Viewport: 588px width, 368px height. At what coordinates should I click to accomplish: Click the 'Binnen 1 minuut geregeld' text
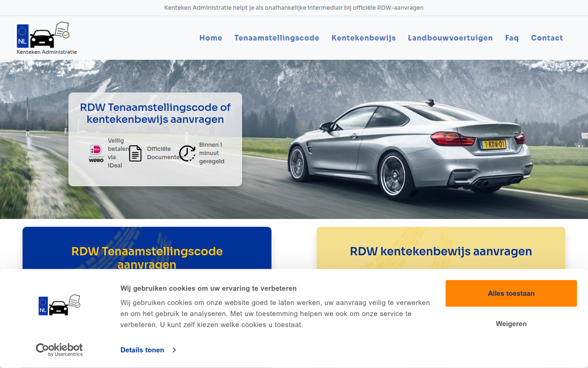pos(212,153)
